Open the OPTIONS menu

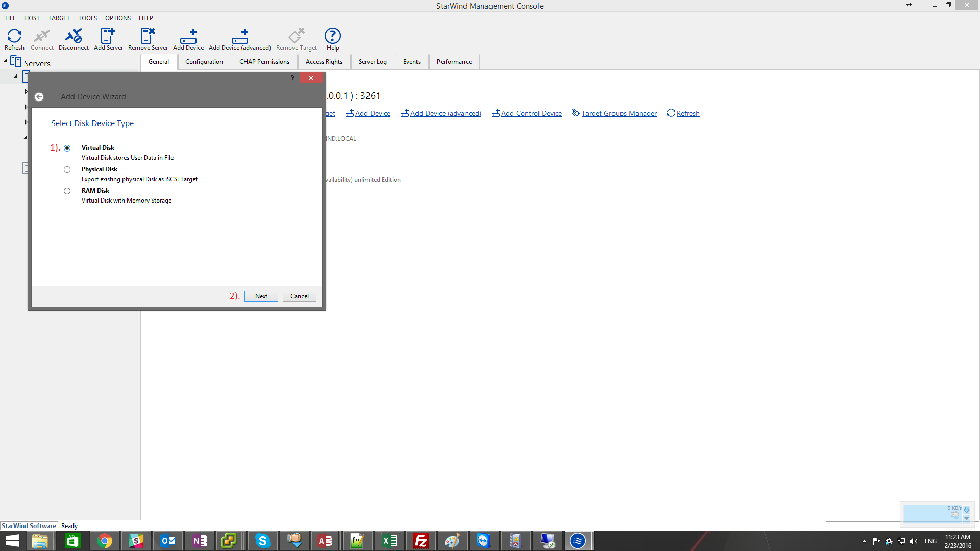(118, 18)
